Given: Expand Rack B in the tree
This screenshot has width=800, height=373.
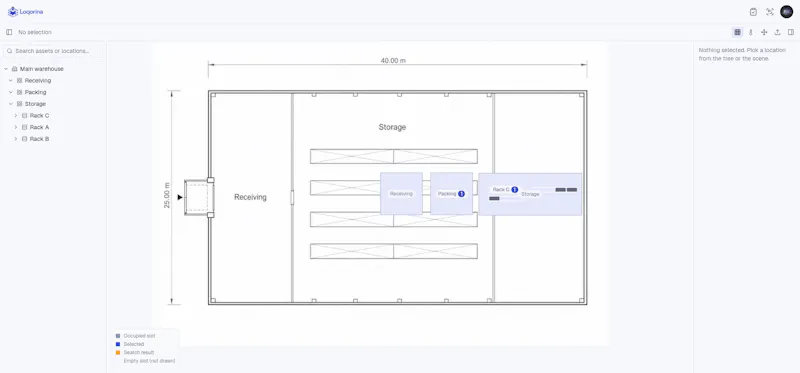Looking at the screenshot, I should click(x=16, y=139).
